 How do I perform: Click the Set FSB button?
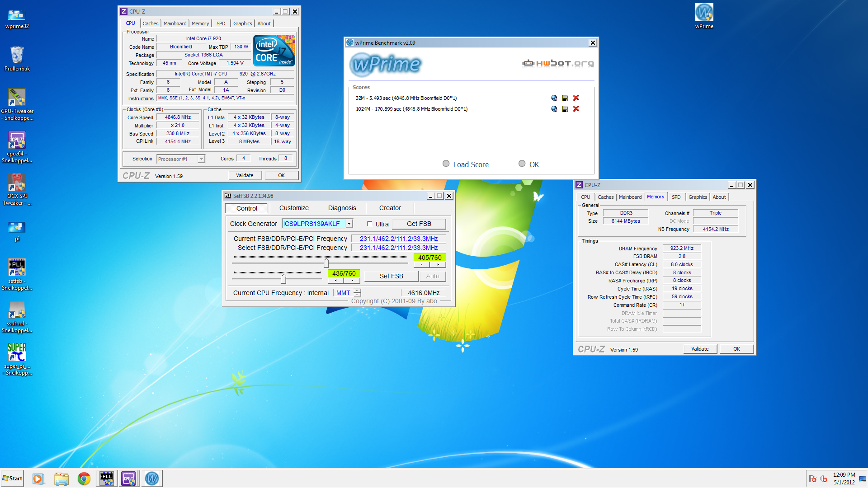[x=391, y=276]
